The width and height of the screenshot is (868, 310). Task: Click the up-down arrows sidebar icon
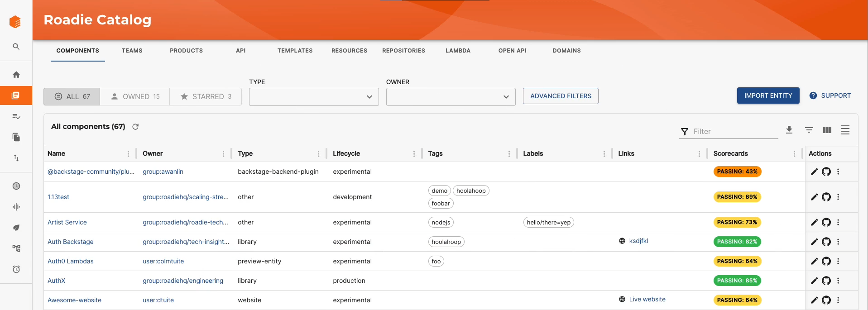coord(16,158)
